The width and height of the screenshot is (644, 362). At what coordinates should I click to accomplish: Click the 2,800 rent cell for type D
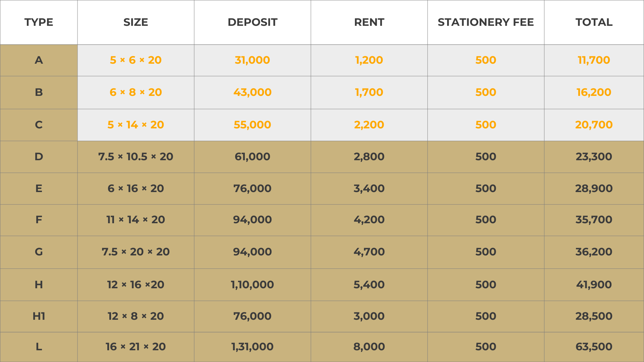point(369,157)
